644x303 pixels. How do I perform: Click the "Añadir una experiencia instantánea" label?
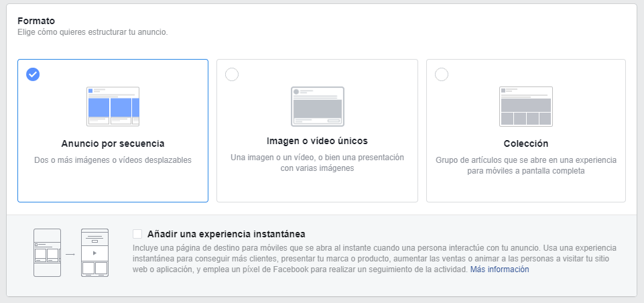click(227, 235)
